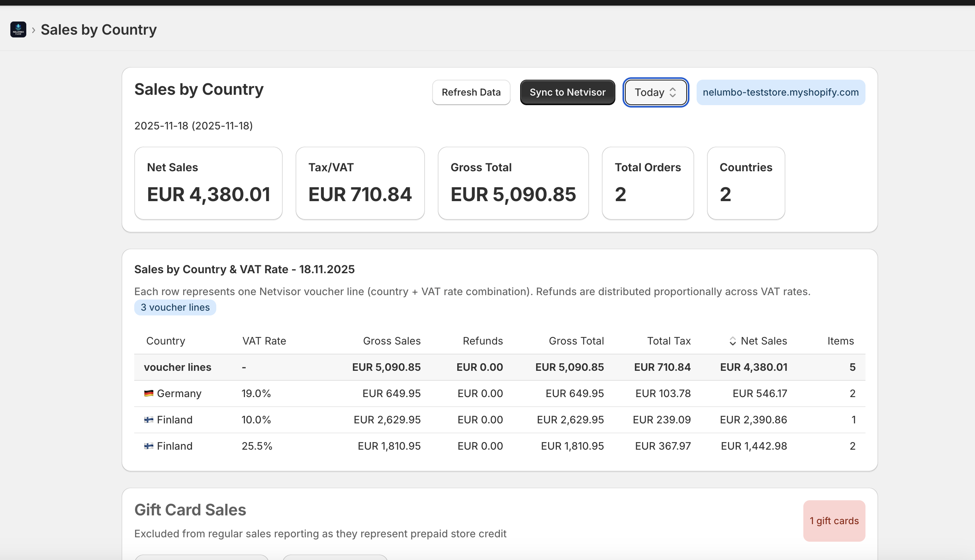Viewport: 975px width, 560px height.
Task: Click the Germany flag icon
Action: (148, 394)
